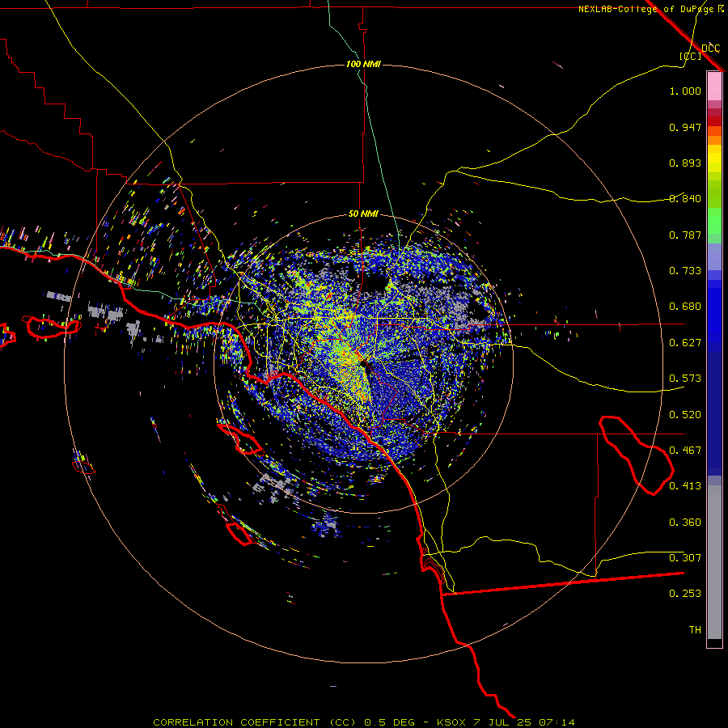Click the 0.840 scale value
Image resolution: width=728 pixels, height=728 pixels.
(685, 199)
